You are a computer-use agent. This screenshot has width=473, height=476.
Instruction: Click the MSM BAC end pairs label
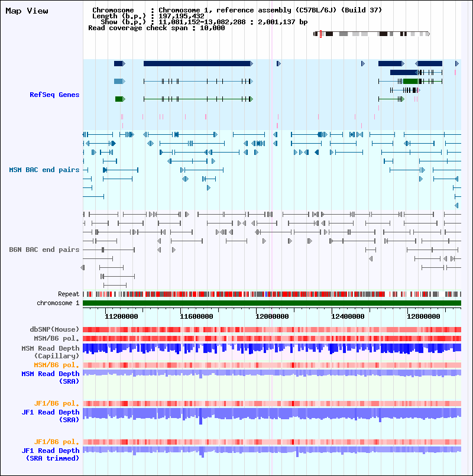point(44,170)
